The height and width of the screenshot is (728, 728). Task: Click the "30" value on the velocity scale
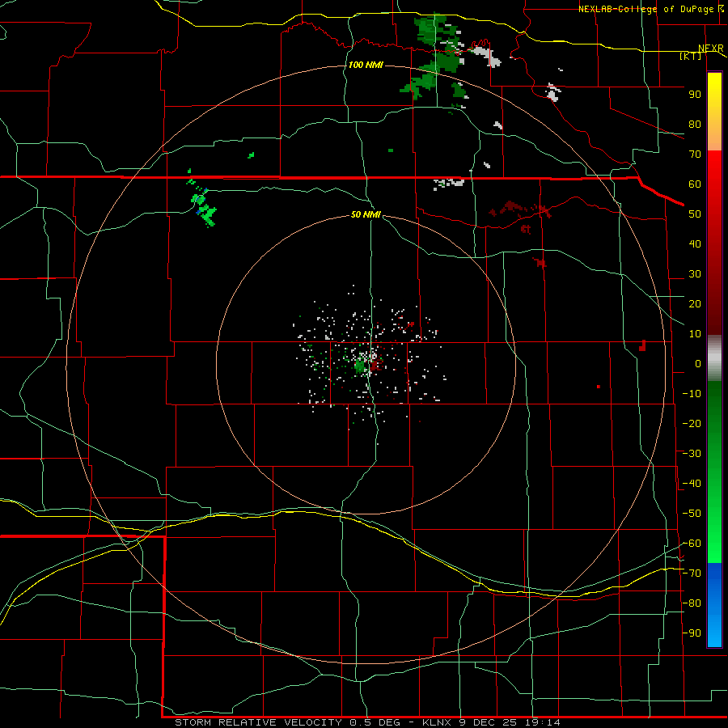click(x=695, y=274)
